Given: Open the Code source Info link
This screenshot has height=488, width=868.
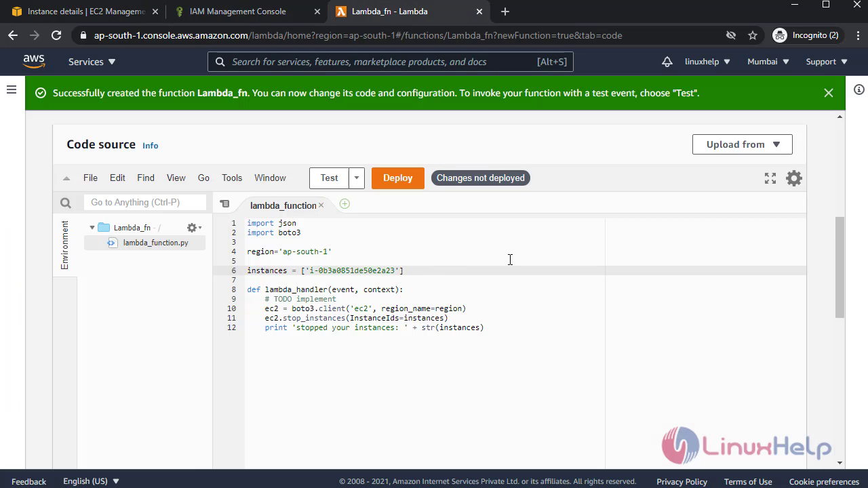Looking at the screenshot, I should pos(150,146).
